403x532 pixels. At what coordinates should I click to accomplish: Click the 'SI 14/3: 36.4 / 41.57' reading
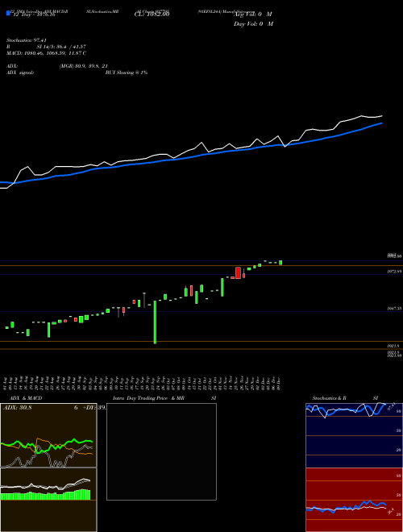pos(61,47)
